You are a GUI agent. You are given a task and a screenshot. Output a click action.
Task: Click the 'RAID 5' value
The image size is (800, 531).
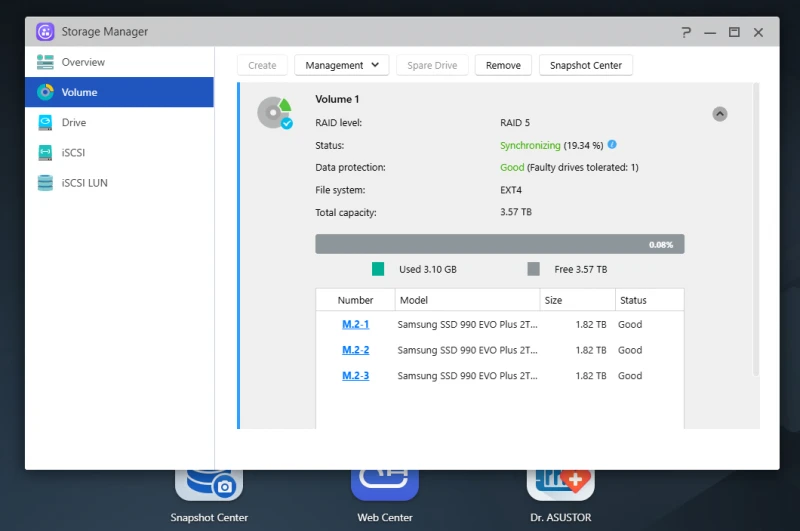click(x=515, y=122)
